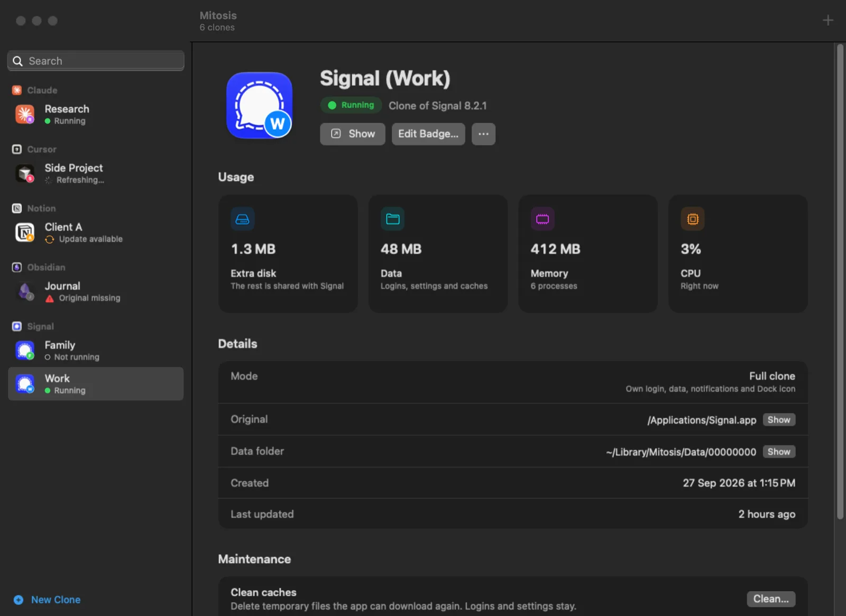Viewport: 846px width, 616px height.
Task: Click the "2 hours ago" value
Action: (767, 514)
